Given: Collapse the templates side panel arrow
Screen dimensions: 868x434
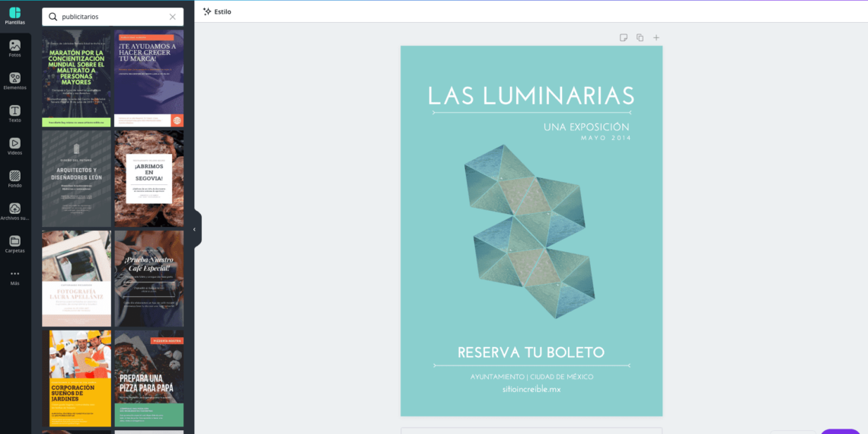Looking at the screenshot, I should click(195, 229).
